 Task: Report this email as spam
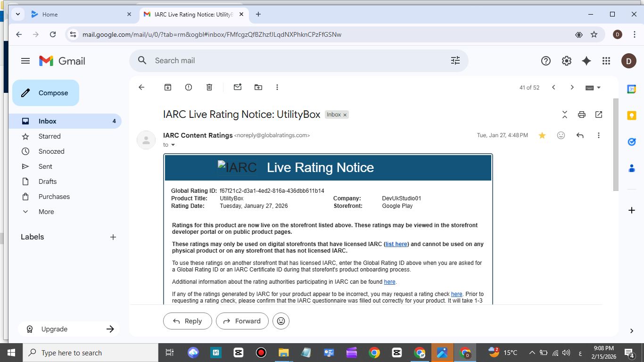(x=189, y=87)
